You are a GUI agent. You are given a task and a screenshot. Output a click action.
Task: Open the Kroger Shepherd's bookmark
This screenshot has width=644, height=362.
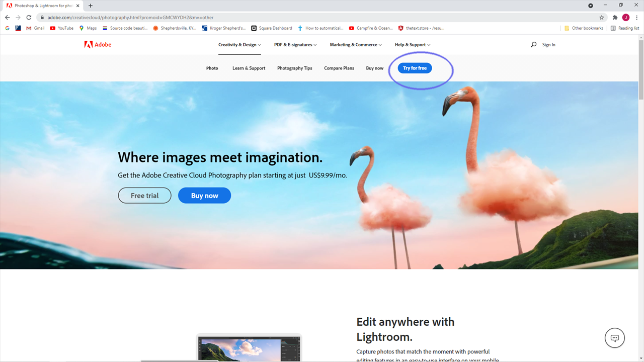click(224, 28)
